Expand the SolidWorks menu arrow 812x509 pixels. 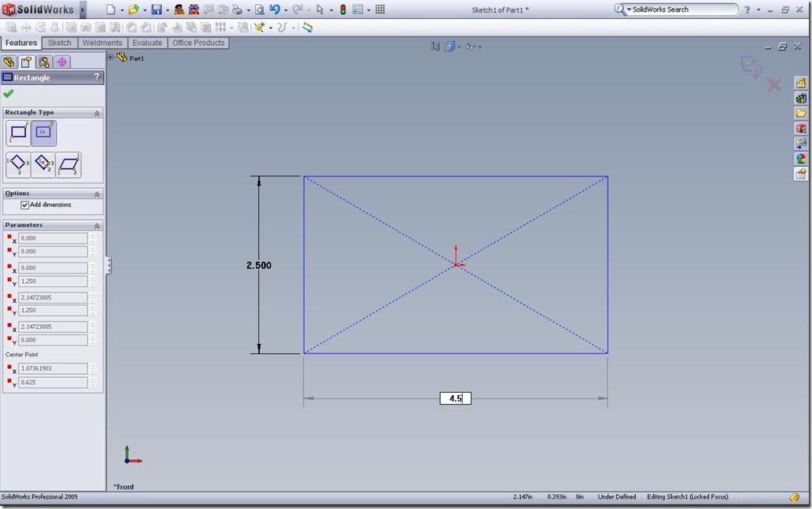[x=82, y=9]
